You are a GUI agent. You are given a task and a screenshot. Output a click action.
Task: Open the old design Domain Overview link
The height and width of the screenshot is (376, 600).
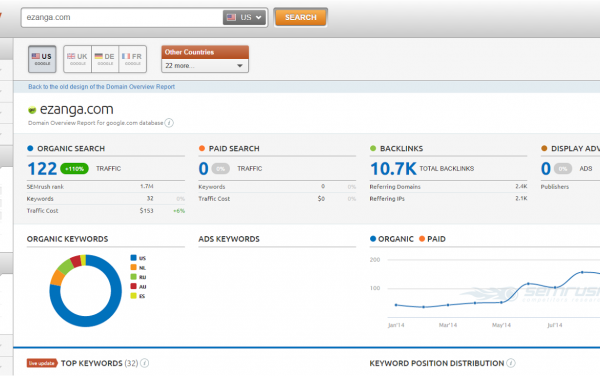click(101, 87)
